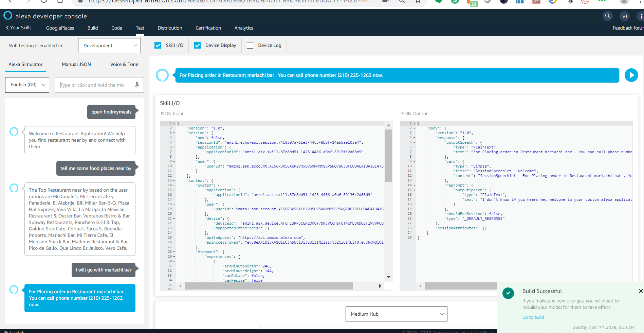Click the "tell me some food places near by" bubble
Screen dimensions: 644x333
[x=96, y=168]
